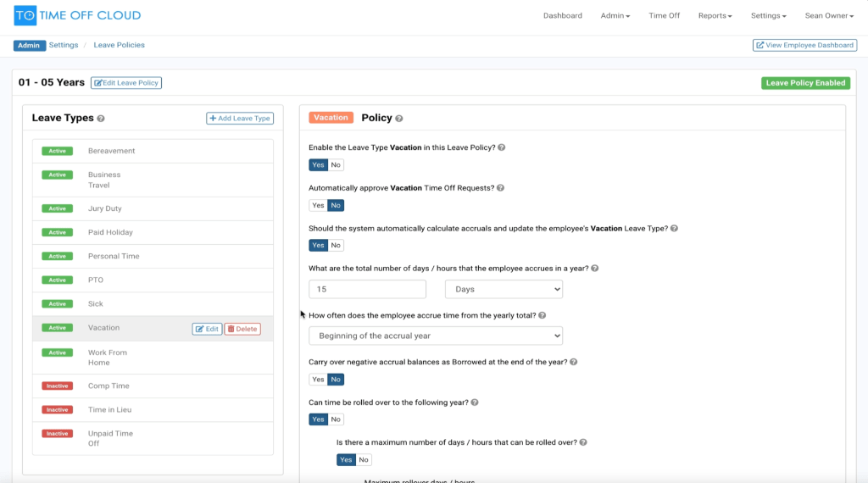Click help icon for accrual frequency question

click(x=542, y=315)
